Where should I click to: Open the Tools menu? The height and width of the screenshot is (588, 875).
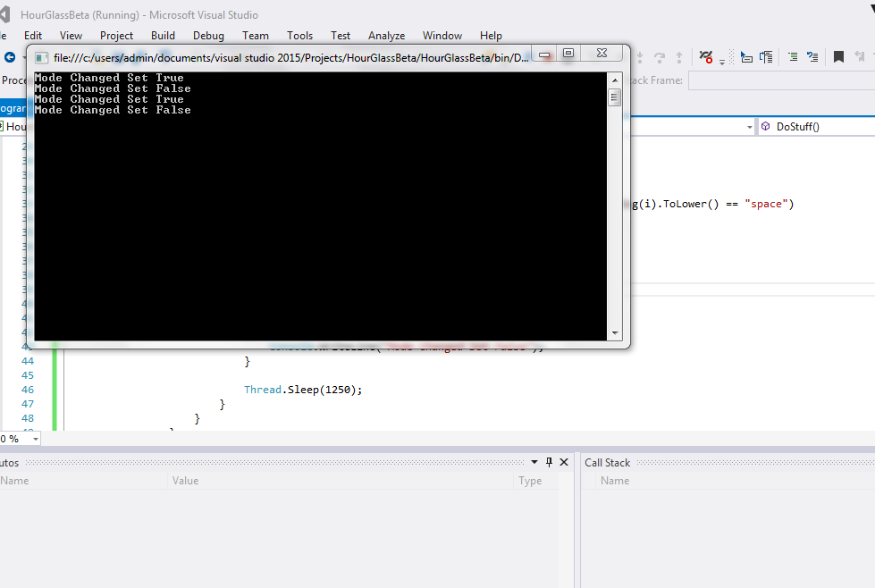click(299, 36)
